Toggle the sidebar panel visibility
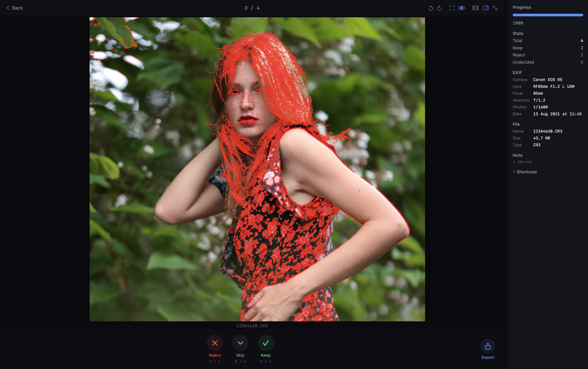Viewport: 588px width, 369px height. pyautogui.click(x=485, y=8)
